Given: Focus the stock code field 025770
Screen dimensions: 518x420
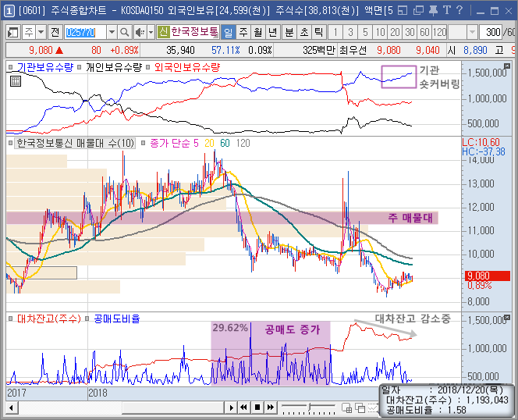Looking at the screenshot, I should pos(85,33).
